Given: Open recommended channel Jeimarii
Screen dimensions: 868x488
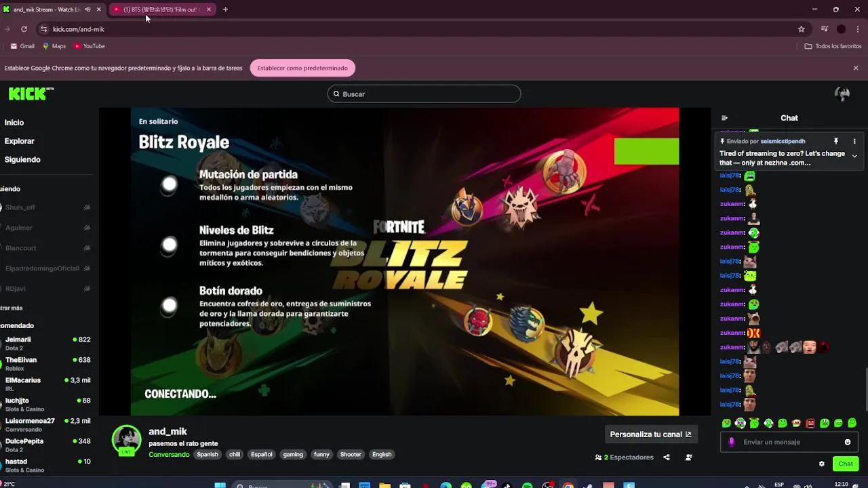Looking at the screenshot, I should tap(46, 343).
